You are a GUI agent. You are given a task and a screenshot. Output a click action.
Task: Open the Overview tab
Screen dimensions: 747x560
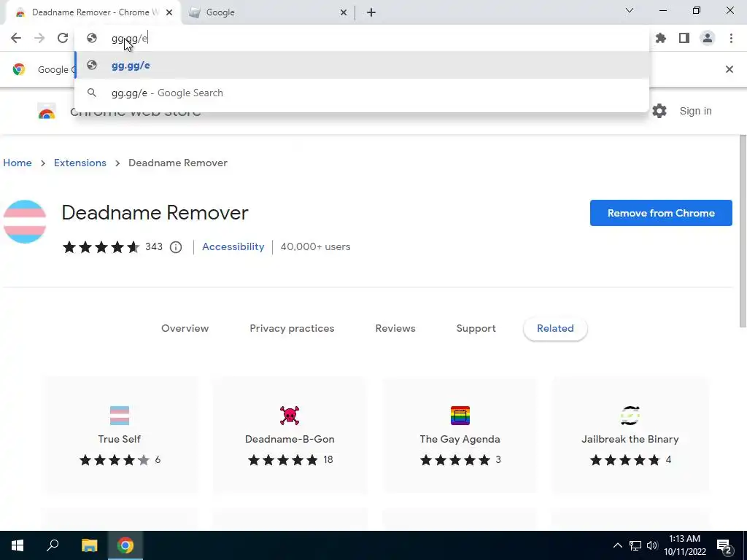(x=185, y=329)
